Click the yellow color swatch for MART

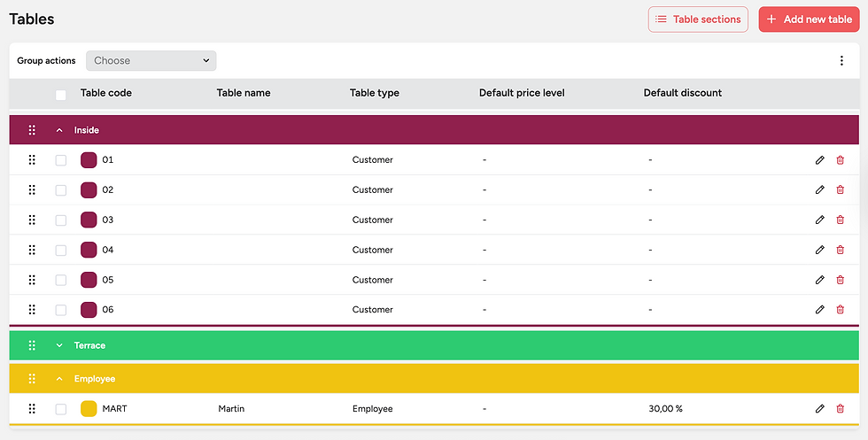[x=89, y=409]
